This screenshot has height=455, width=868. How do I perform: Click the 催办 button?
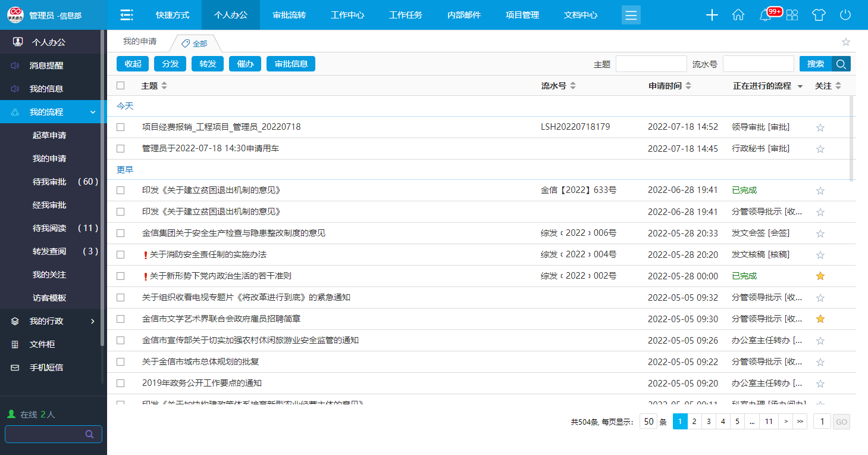245,64
